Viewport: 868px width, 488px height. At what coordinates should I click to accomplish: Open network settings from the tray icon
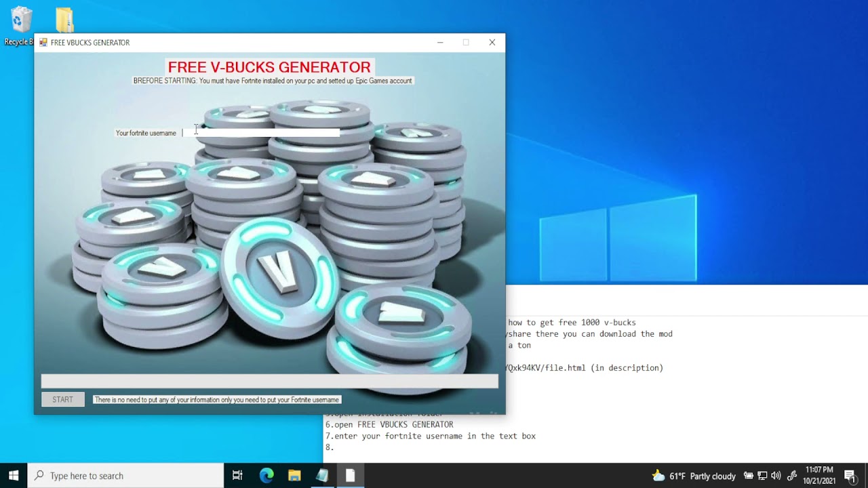[x=762, y=476]
